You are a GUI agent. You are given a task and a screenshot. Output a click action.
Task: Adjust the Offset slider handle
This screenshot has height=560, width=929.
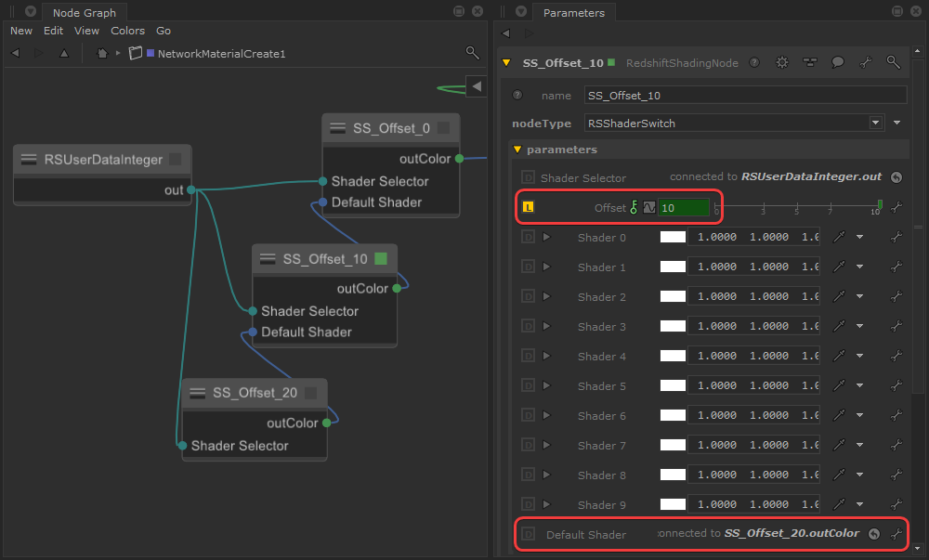[880, 205]
